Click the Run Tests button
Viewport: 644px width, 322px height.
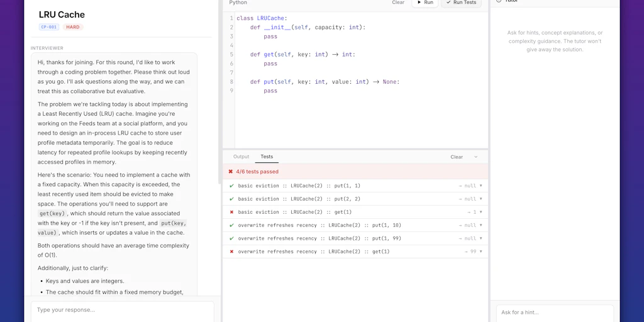tap(461, 3)
